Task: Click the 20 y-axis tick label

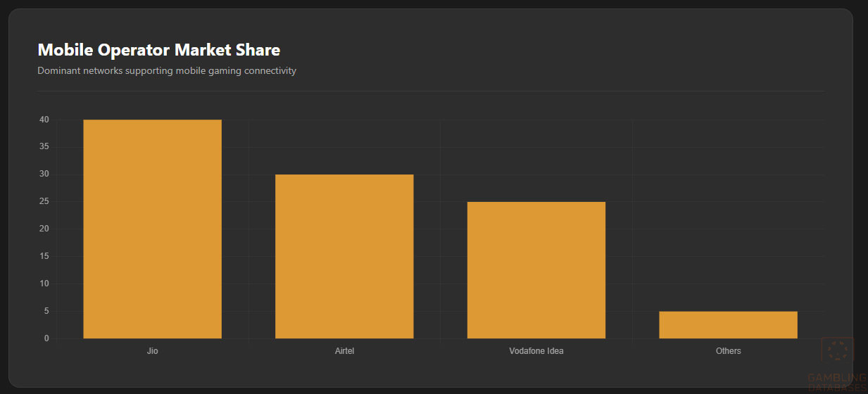Action: [44, 229]
